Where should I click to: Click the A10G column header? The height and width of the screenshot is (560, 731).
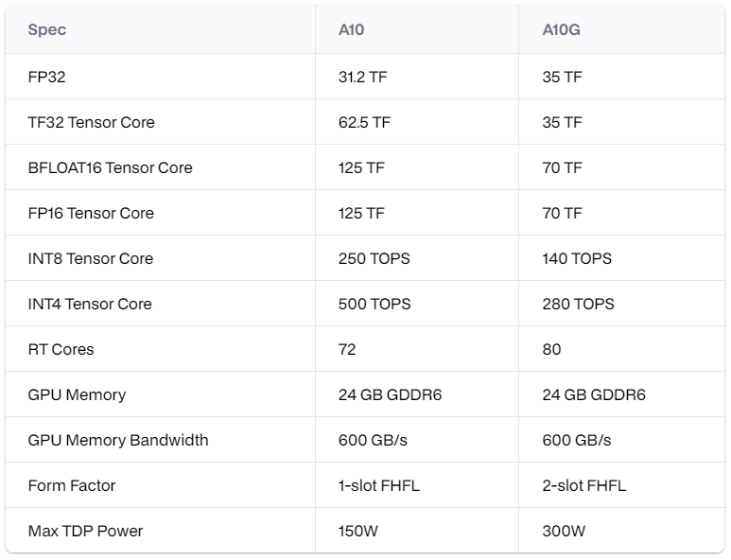tap(561, 29)
